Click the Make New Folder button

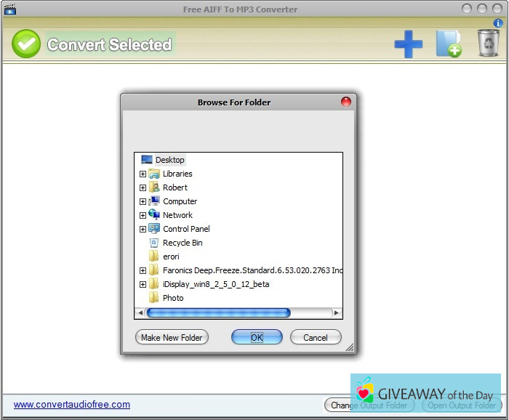[172, 337]
